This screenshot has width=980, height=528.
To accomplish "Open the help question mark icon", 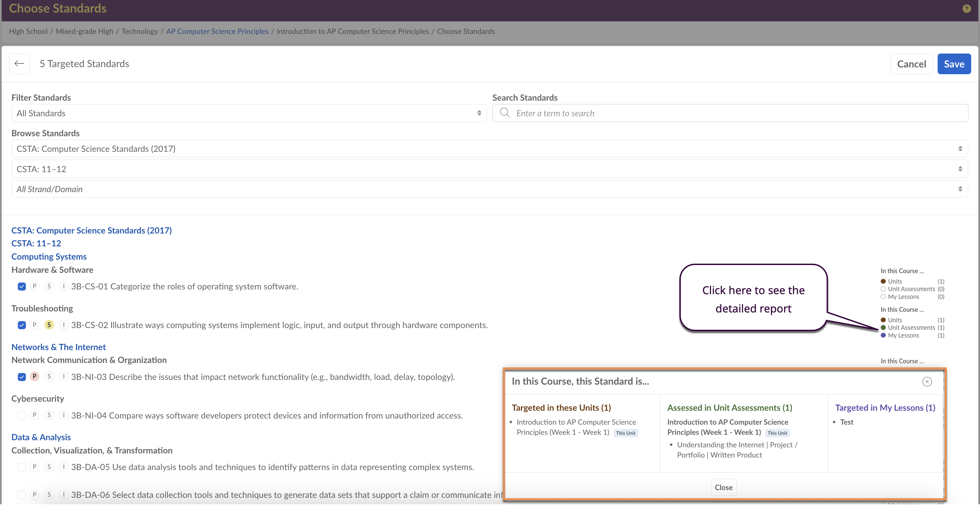I will [966, 8].
